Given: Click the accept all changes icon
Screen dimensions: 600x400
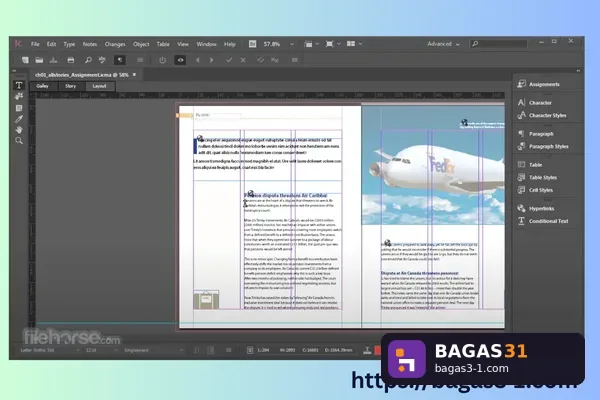Looking at the screenshot, I should 260,60.
